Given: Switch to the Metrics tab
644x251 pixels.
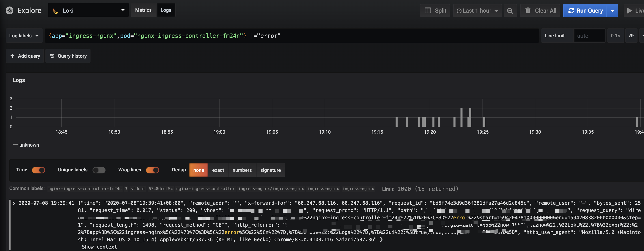Looking at the screenshot, I should pyautogui.click(x=143, y=10).
